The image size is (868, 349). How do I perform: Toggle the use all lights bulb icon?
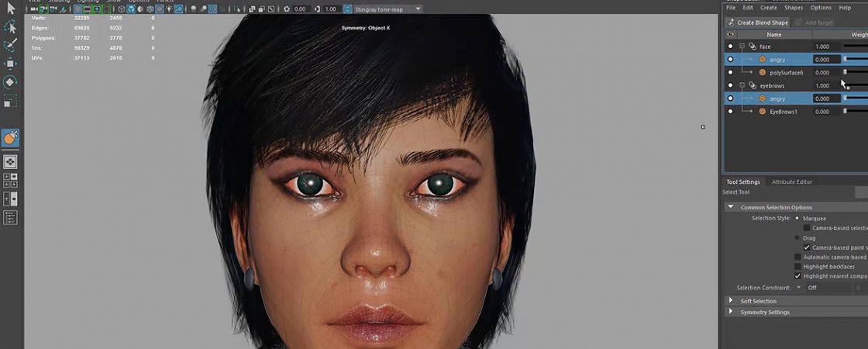169,9
